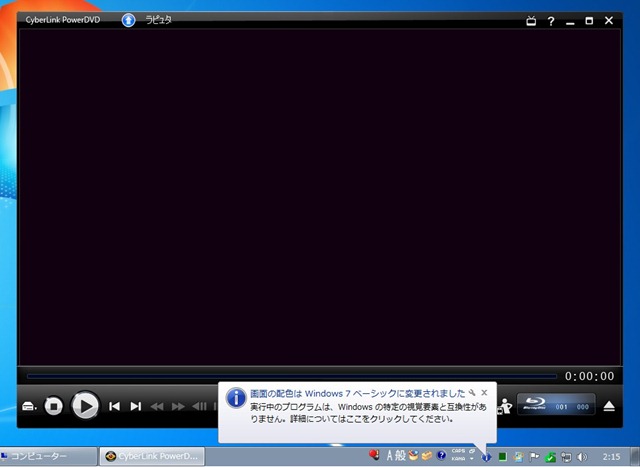
Task: Click the Blu-ray chapter display panel
Action: coord(556,405)
